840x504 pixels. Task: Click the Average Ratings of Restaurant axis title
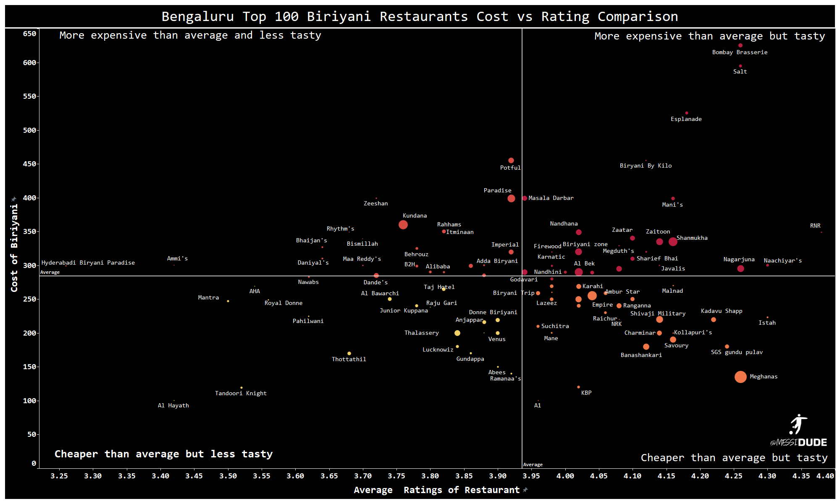click(436, 490)
